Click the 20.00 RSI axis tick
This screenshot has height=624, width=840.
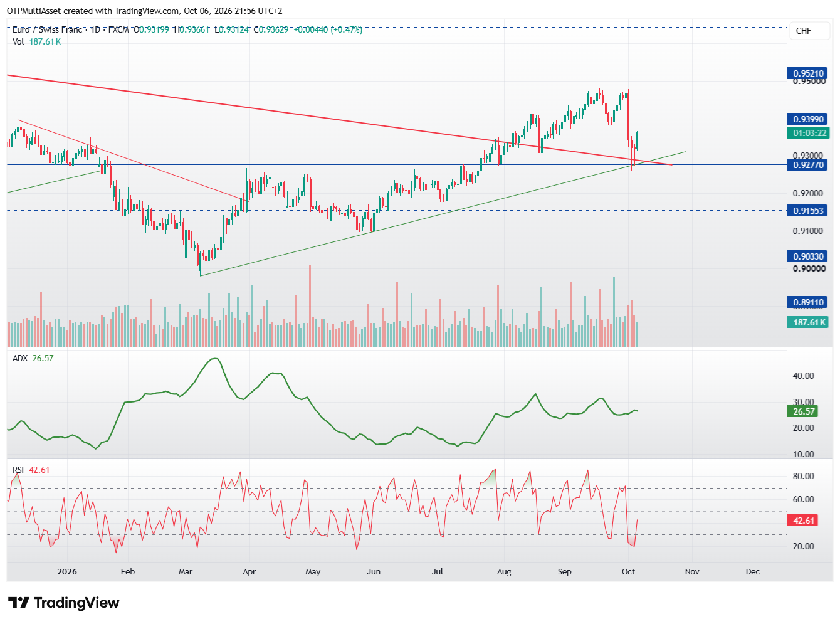pyautogui.click(x=804, y=546)
